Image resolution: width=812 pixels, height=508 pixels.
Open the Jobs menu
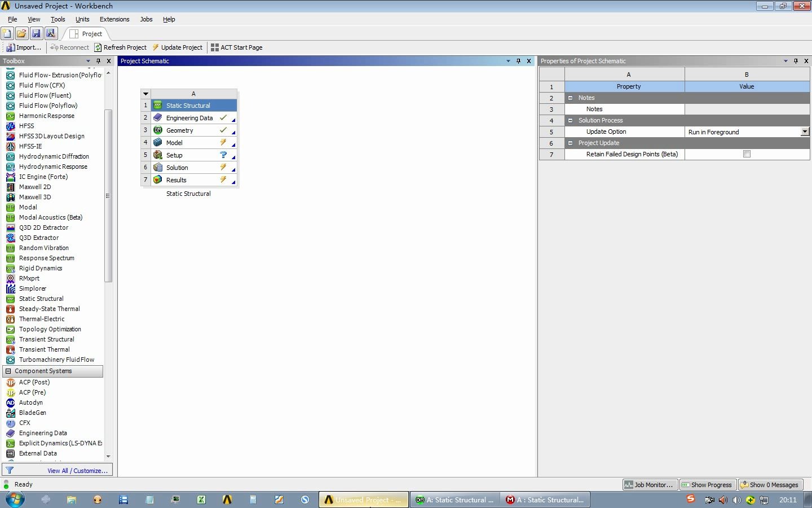pos(146,19)
